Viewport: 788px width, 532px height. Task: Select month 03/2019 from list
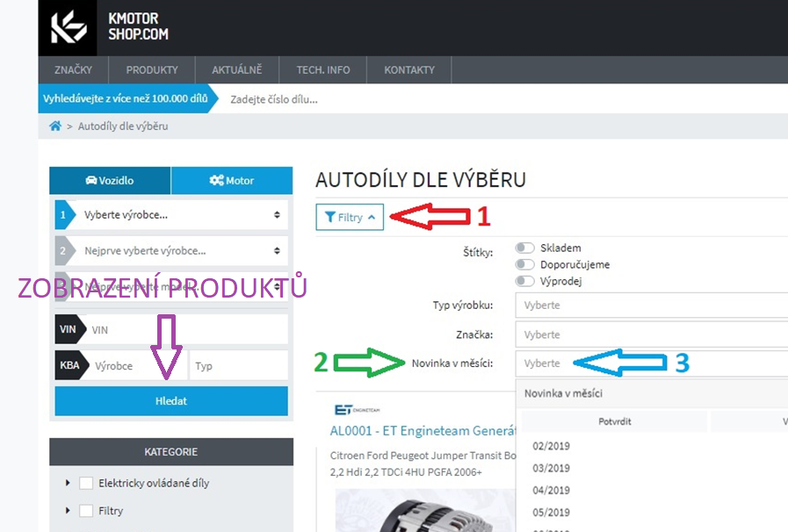pos(551,468)
